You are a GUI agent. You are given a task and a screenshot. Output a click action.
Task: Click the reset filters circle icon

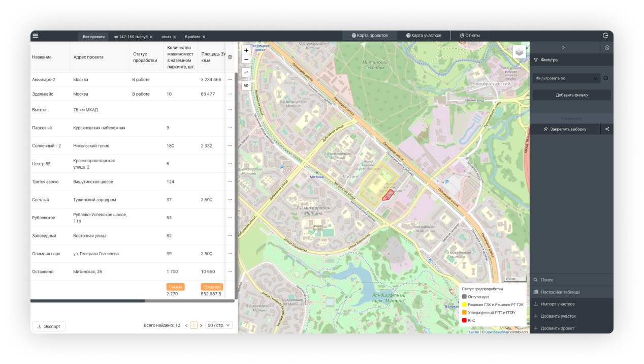click(x=607, y=47)
